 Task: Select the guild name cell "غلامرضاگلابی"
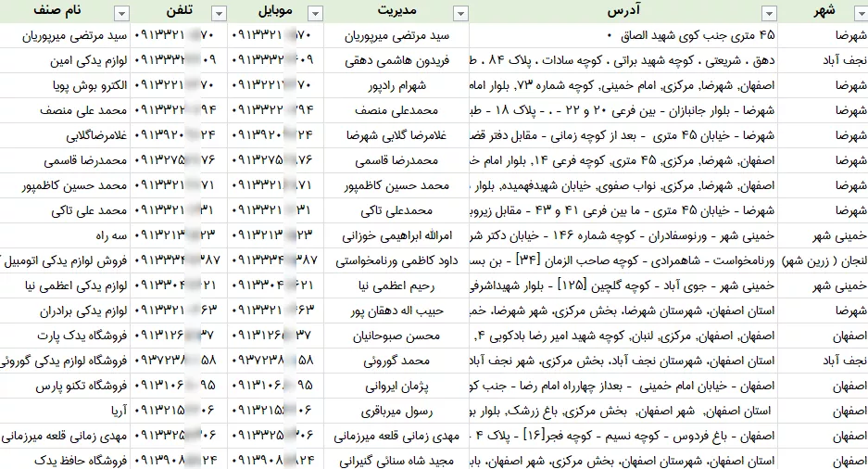click(65, 135)
